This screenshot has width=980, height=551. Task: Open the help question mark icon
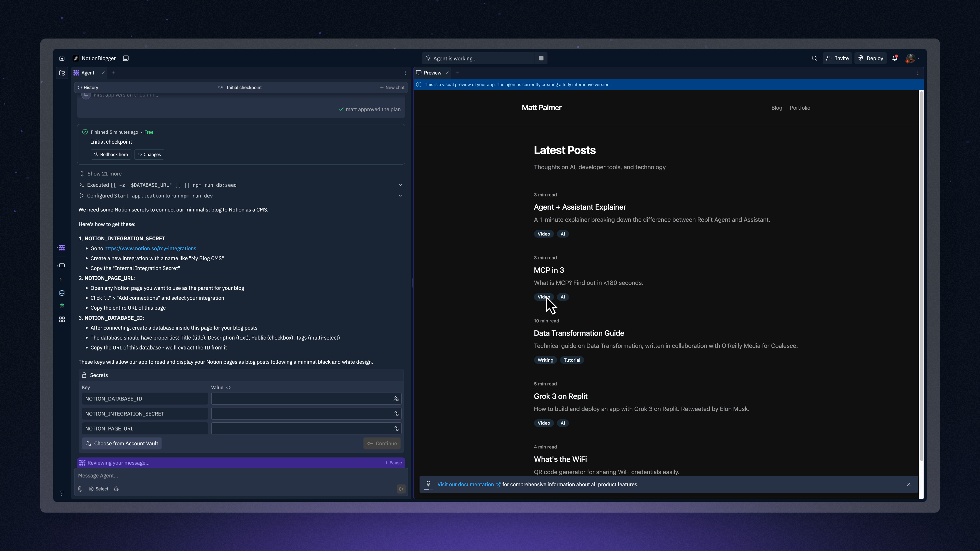tap(62, 493)
